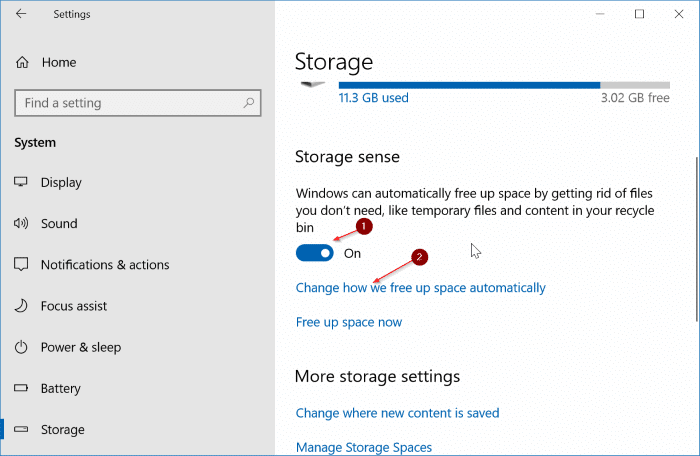Open the Sound settings page

pos(59,224)
